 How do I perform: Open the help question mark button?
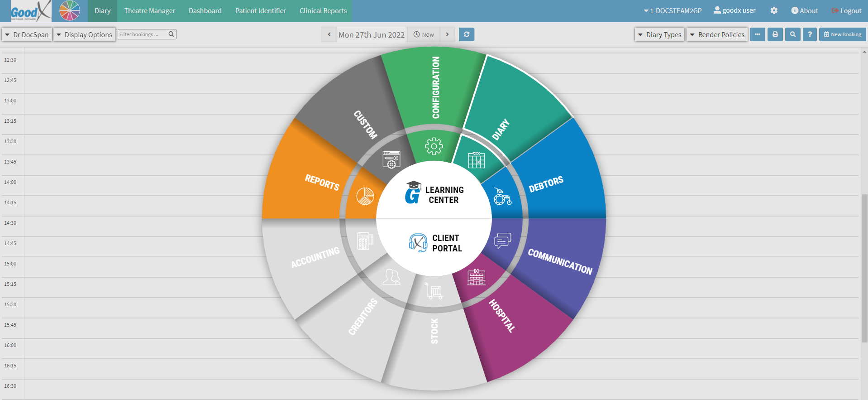pyautogui.click(x=810, y=34)
